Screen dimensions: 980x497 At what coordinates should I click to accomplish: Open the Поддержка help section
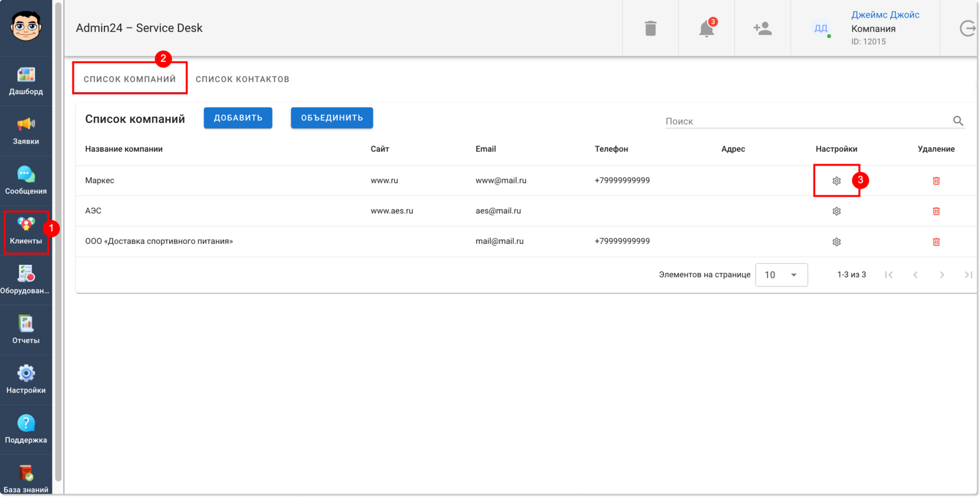coord(26,429)
